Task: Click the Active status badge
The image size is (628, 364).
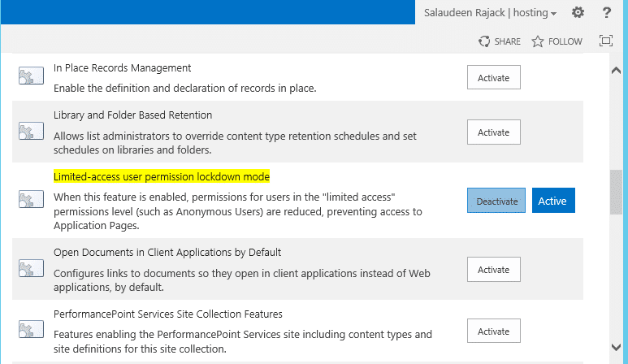Action: (553, 200)
